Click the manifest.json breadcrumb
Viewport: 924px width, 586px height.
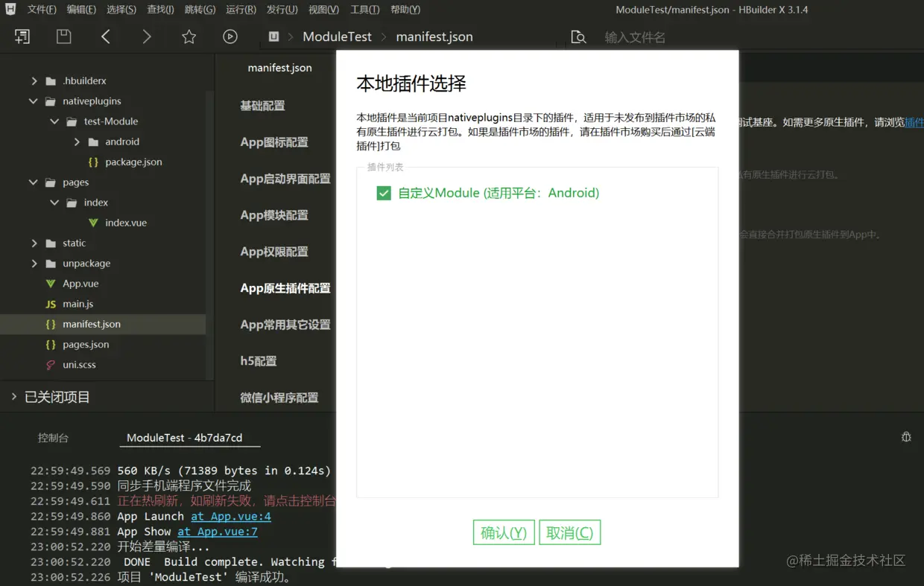tap(434, 36)
